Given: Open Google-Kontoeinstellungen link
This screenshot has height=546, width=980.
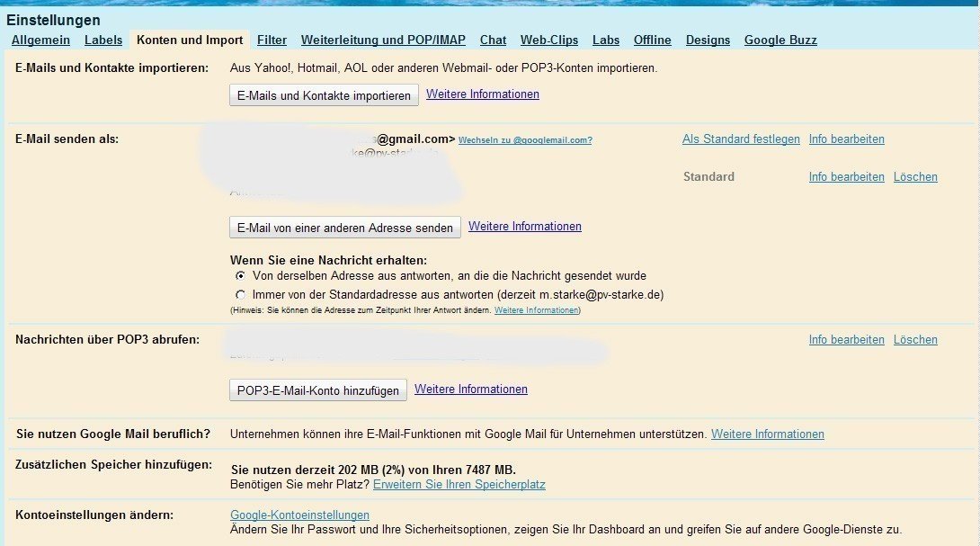Looking at the screenshot, I should pos(300,515).
